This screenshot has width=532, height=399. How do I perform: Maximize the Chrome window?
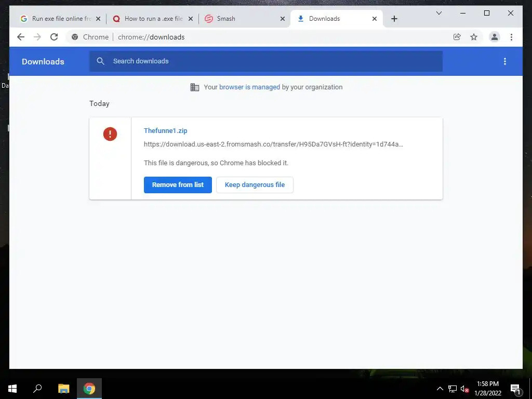point(486,13)
